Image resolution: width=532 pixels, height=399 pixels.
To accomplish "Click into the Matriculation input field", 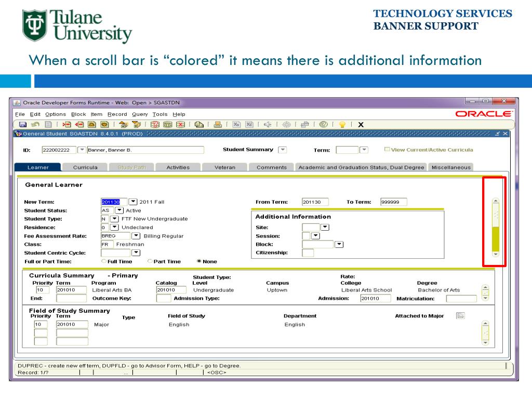I will pyautogui.click(x=461, y=299).
